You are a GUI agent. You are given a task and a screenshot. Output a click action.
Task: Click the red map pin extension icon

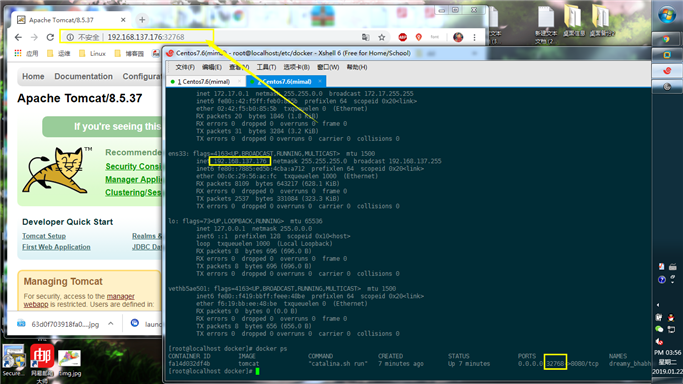(419, 37)
